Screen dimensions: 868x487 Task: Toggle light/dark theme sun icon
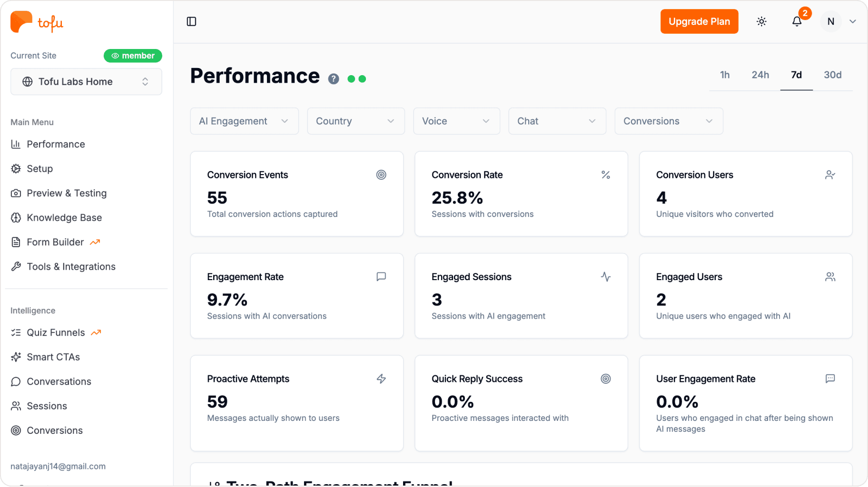pyautogui.click(x=761, y=21)
